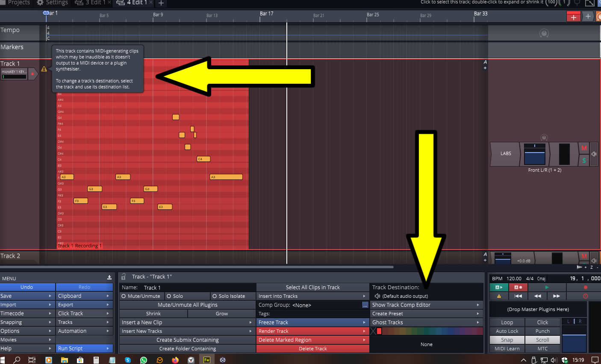This screenshot has height=364, width=601.
Task: Click the lock icon beside Track title
Action: pos(124,276)
